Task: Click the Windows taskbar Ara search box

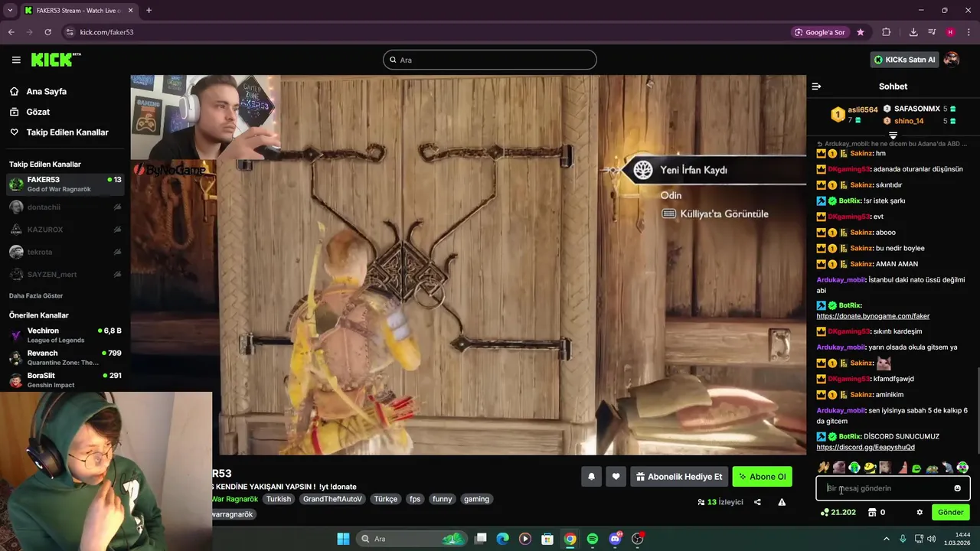Action: (413, 539)
